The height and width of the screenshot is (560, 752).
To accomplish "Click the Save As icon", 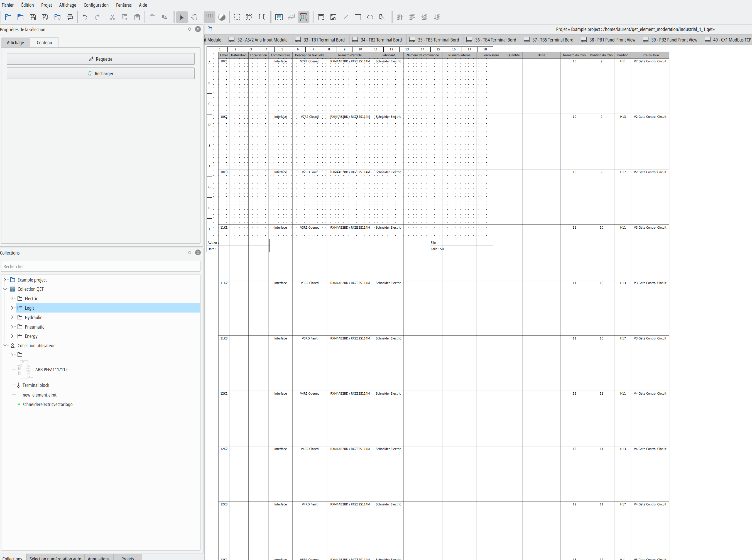I will pyautogui.click(x=45, y=17).
